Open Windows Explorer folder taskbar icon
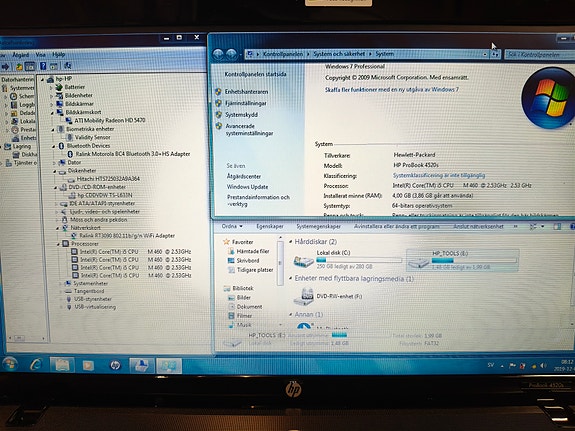The height and width of the screenshot is (431, 575). point(62,365)
